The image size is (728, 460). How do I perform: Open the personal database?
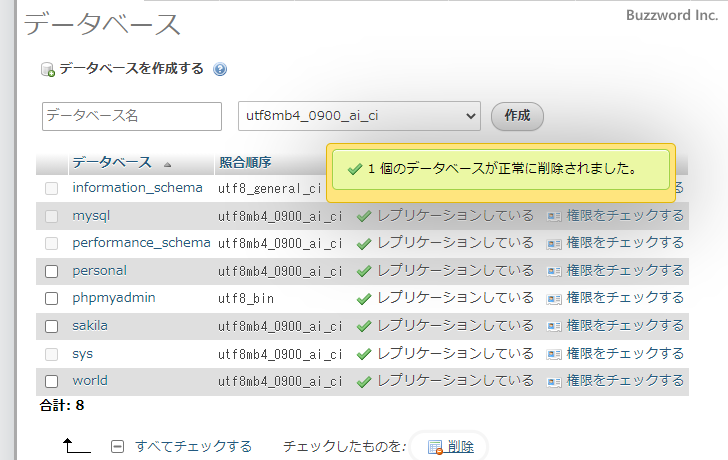coord(99,271)
